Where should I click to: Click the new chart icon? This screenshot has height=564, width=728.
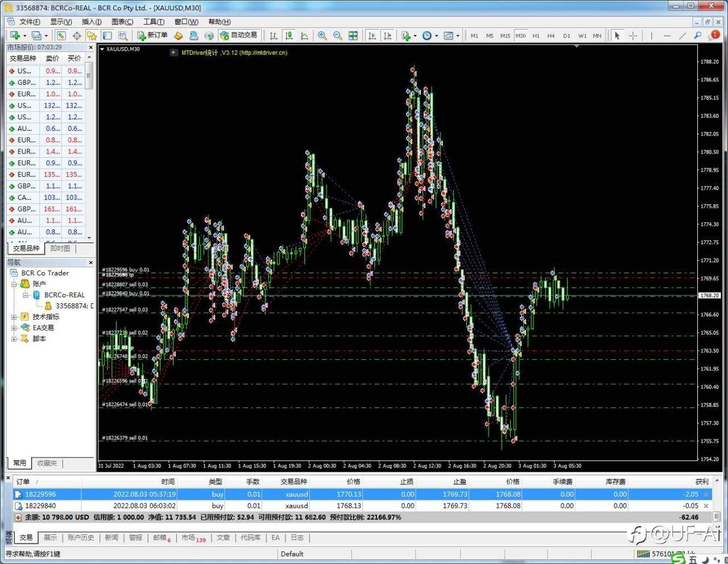click(x=15, y=35)
